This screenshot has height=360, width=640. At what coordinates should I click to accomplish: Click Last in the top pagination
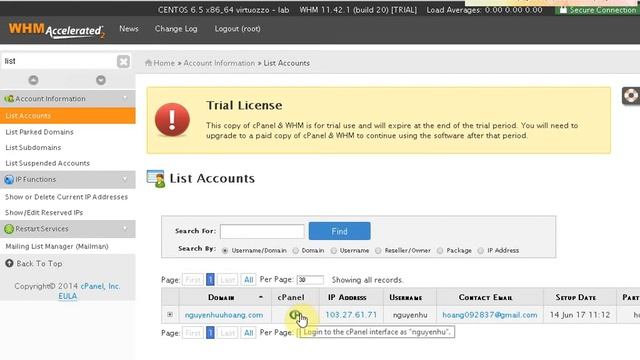pyautogui.click(x=228, y=280)
